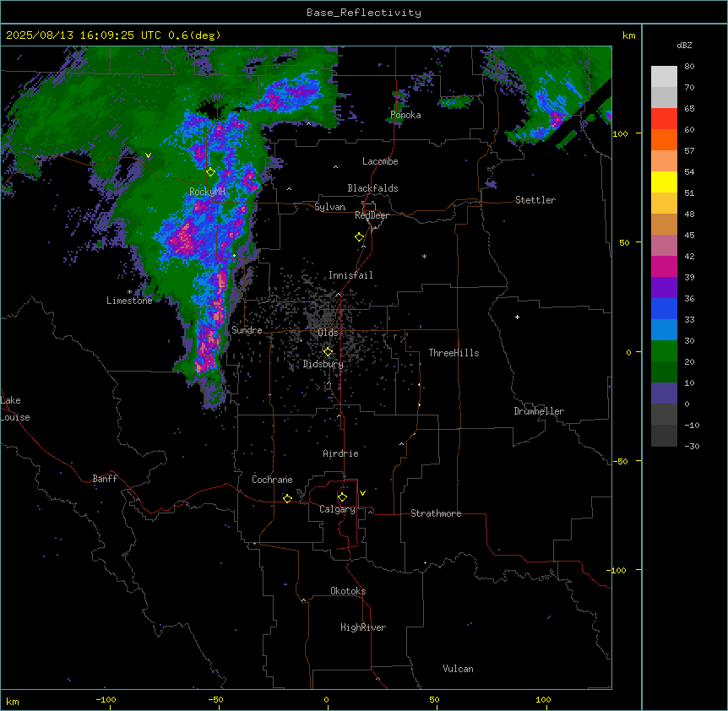Viewport: 728px width, 711px height.
Task: Click the Limestone location label
Action: tap(129, 301)
